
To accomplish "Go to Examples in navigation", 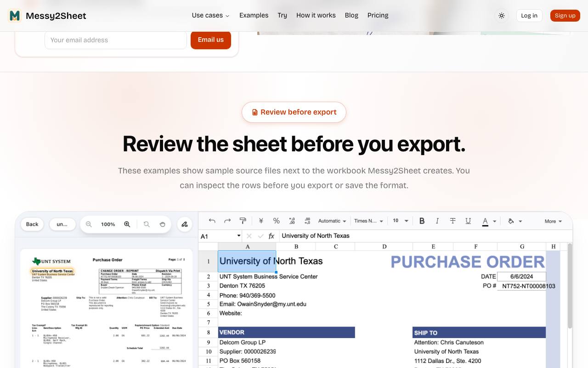I will click(x=254, y=16).
